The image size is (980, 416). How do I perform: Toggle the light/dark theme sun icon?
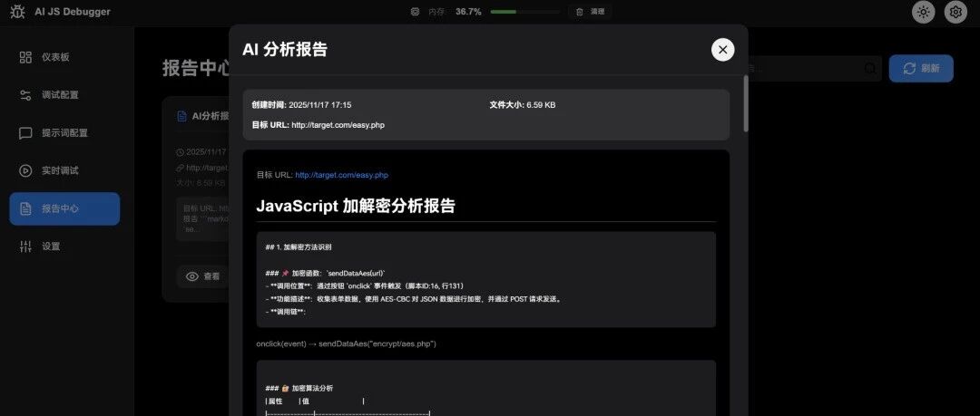(924, 12)
